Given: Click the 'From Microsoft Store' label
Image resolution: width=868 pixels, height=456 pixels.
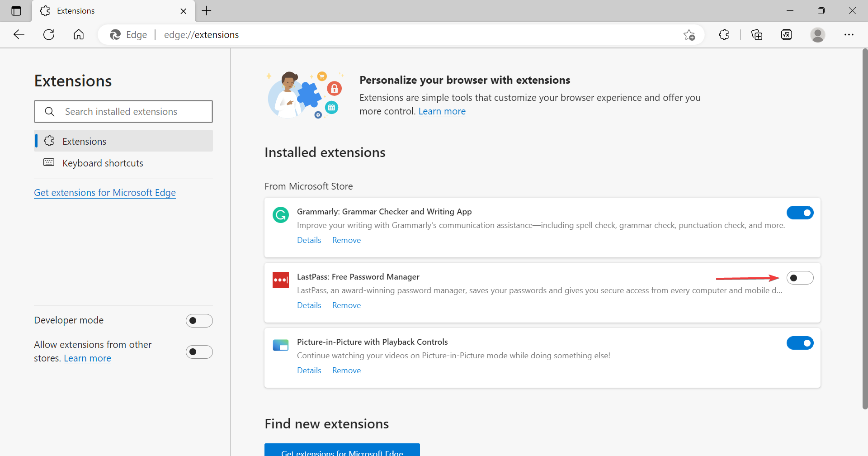Looking at the screenshot, I should pos(309,186).
